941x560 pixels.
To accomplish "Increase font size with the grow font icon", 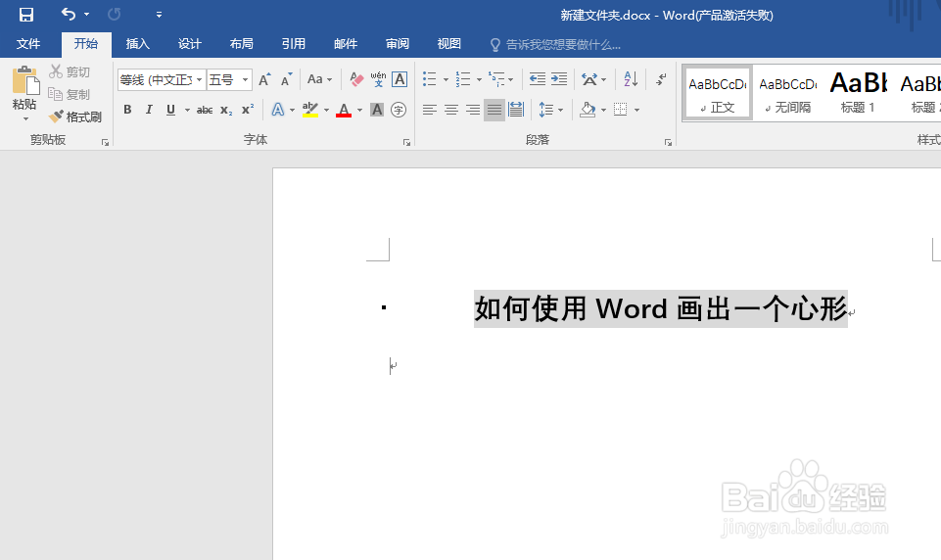I will 264,80.
